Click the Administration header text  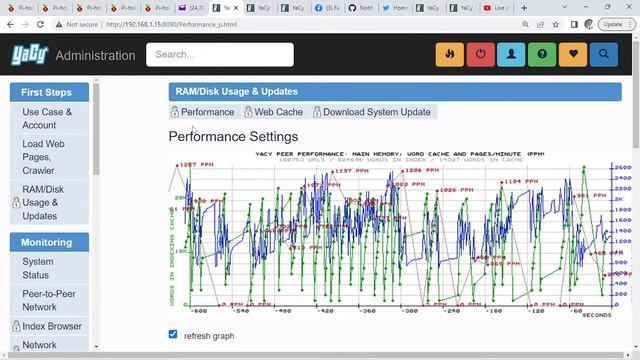pos(95,55)
